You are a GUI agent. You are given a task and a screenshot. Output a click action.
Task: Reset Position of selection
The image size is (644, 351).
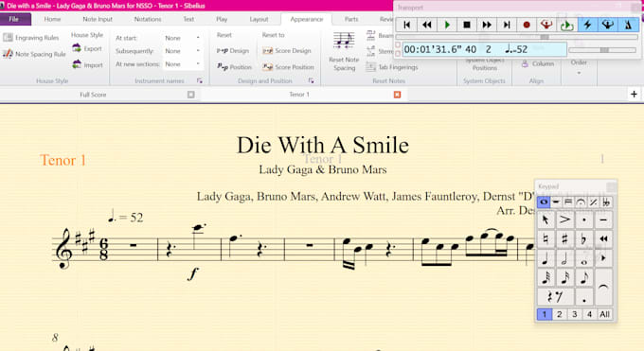234,67
